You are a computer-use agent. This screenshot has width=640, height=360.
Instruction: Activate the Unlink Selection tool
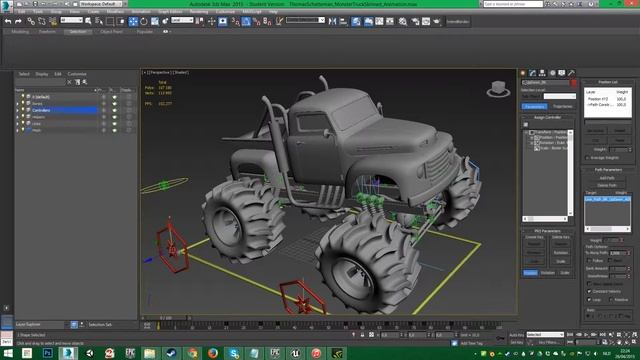click(42, 21)
